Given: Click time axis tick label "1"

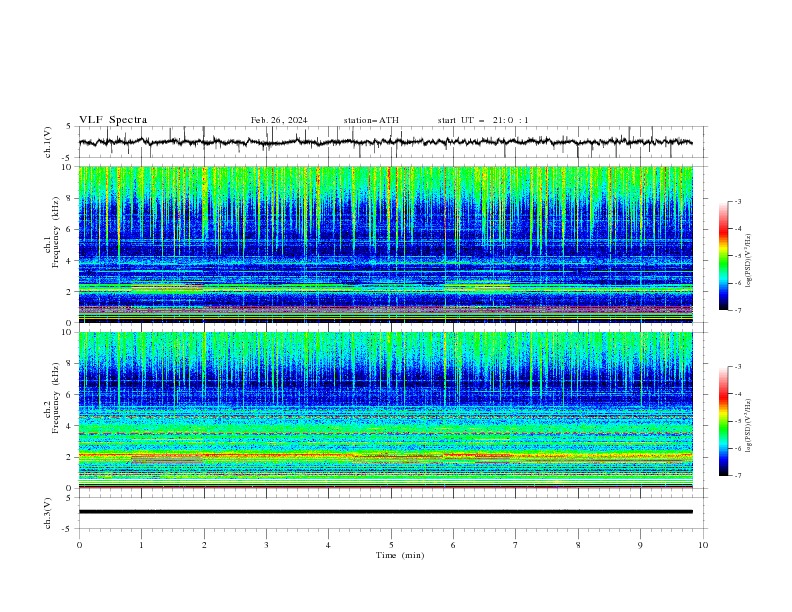Looking at the screenshot, I should (141, 545).
